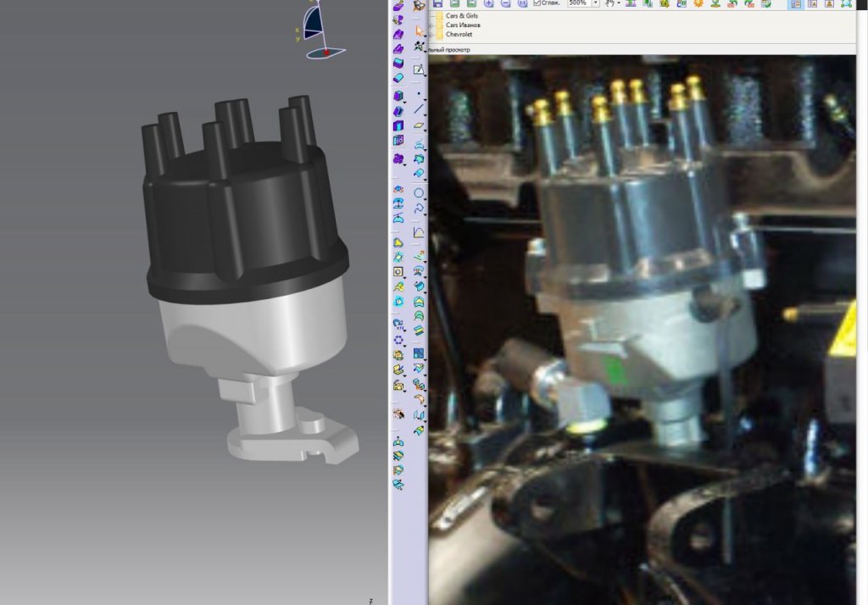
Task: Pick the Plane creation tool
Action: 419,126
